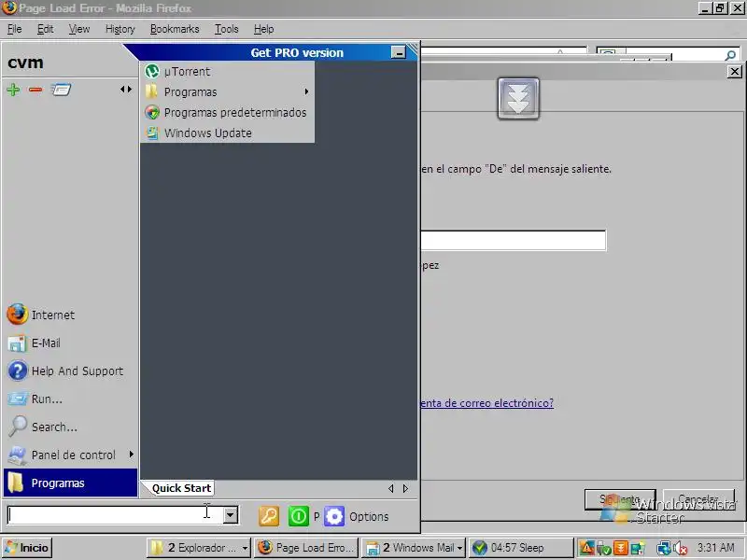Click the name input field in the wizard
The width and height of the screenshot is (747, 560).
pos(513,241)
